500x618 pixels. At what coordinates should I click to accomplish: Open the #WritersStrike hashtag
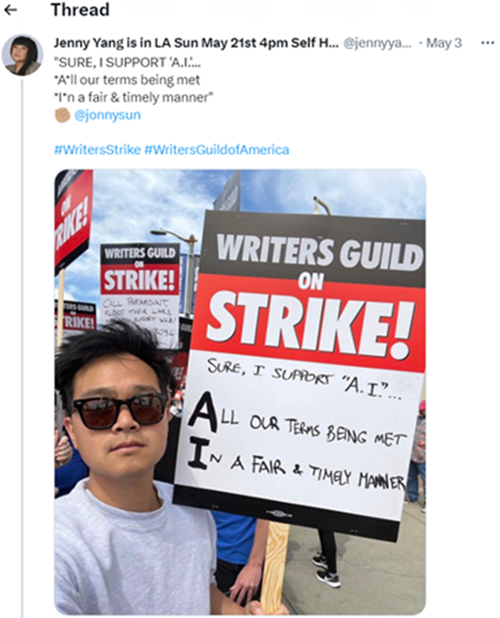[97, 150]
